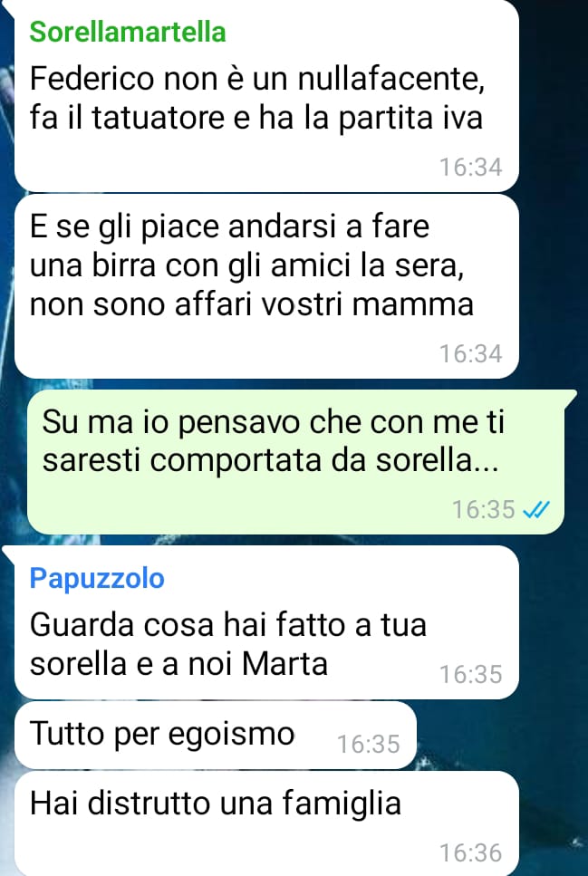The image size is (588, 876).
Task: Select the 'Federico non è un nullafacente' message
Action: 266,95
